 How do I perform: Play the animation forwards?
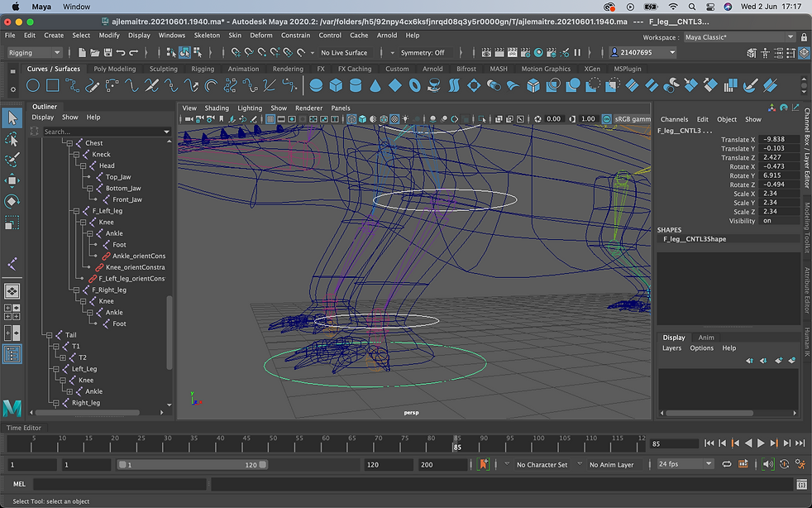[761, 443]
